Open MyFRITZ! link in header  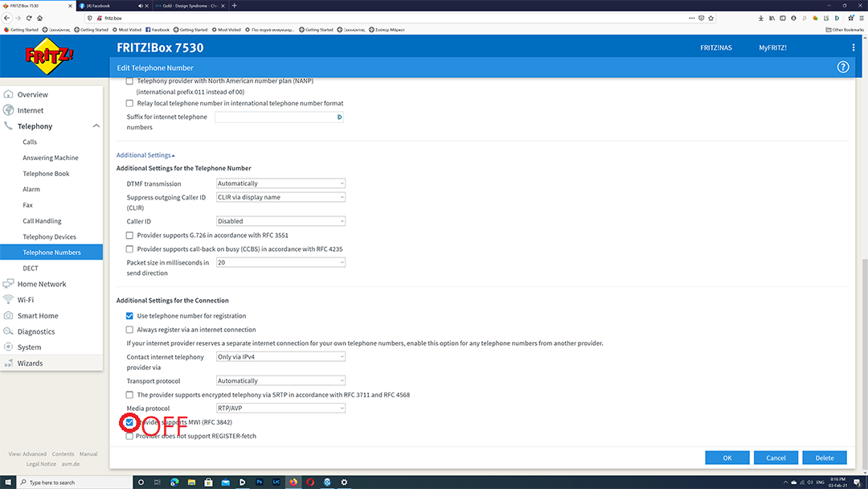[x=772, y=47]
